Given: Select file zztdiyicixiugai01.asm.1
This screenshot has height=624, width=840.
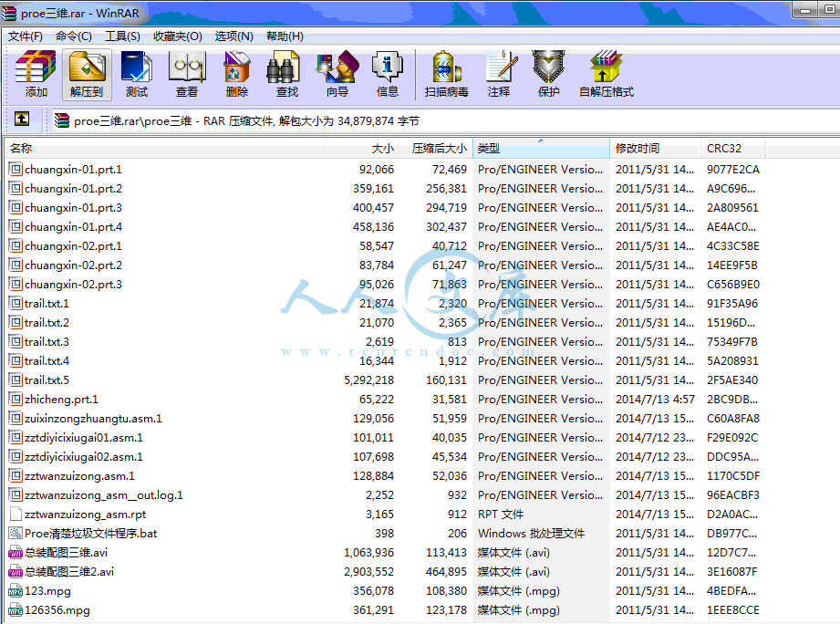Looking at the screenshot, I should (x=84, y=438).
